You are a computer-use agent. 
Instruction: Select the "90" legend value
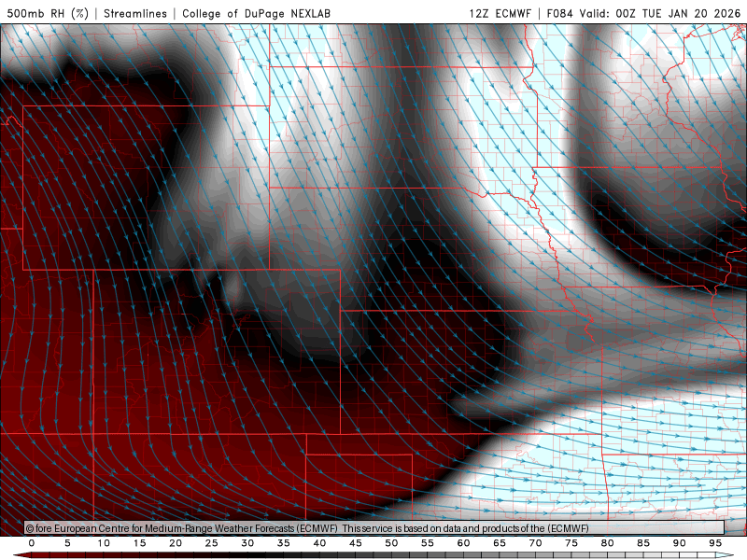pyautogui.click(x=679, y=543)
